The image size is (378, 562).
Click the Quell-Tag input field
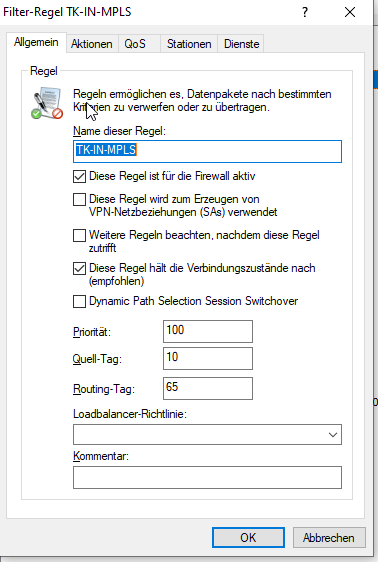pyautogui.click(x=208, y=358)
